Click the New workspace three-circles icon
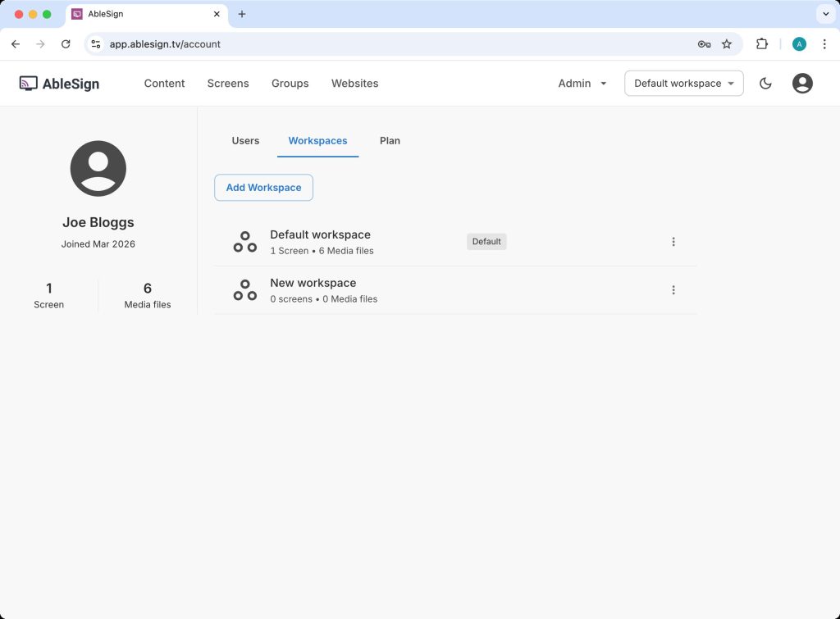This screenshot has width=840, height=619. click(244, 290)
